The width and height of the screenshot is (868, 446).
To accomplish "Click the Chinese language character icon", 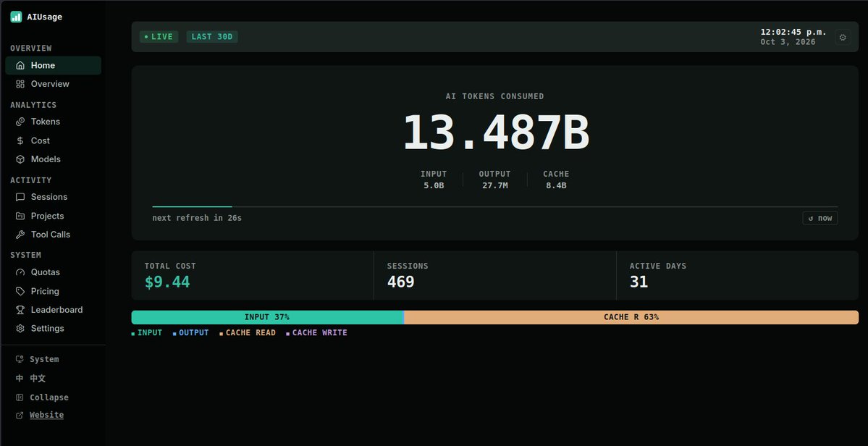I will click(20, 379).
